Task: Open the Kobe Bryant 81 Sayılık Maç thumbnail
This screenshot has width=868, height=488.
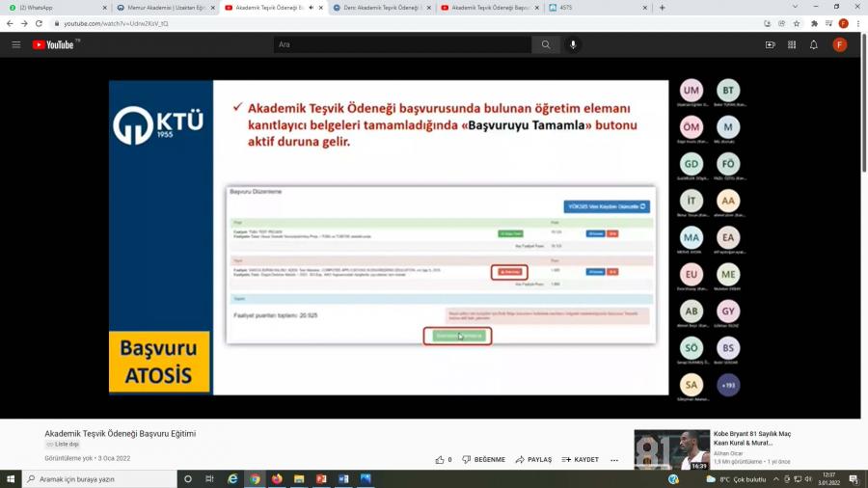Action: tap(671, 449)
